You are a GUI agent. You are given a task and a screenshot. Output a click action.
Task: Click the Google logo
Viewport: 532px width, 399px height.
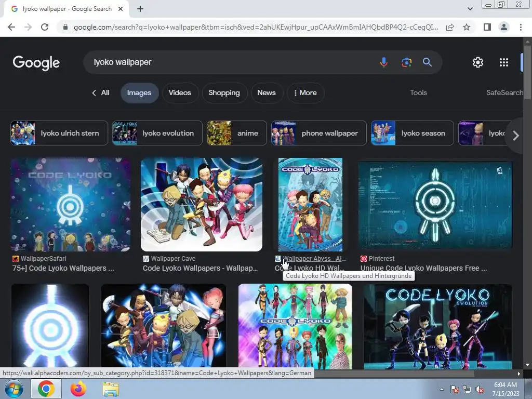(36, 63)
